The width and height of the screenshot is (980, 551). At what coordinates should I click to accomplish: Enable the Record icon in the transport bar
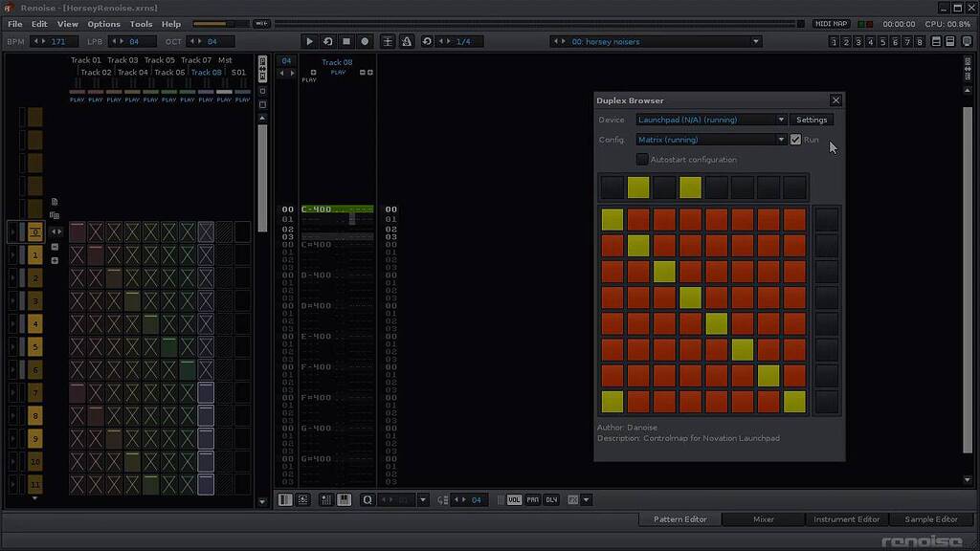coord(365,41)
